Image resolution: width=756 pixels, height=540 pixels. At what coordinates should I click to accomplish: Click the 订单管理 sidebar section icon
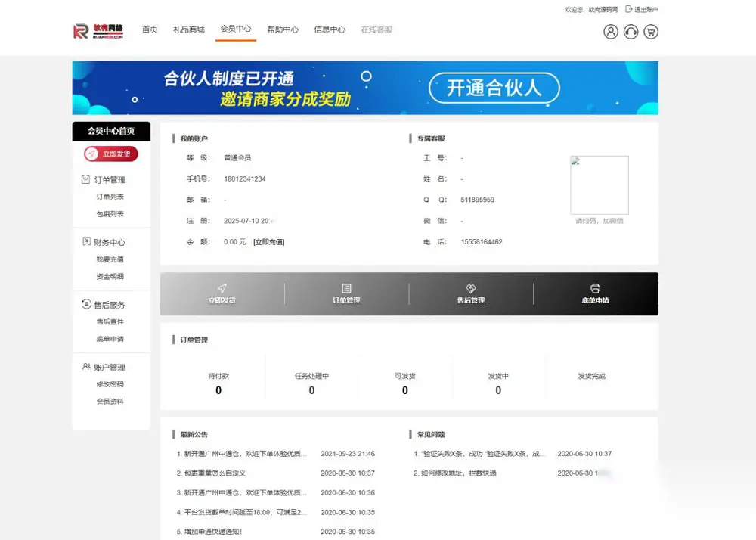86,179
